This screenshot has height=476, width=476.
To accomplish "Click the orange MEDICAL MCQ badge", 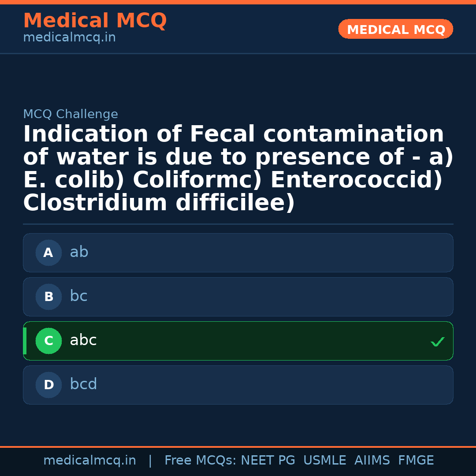I will coord(395,29).
